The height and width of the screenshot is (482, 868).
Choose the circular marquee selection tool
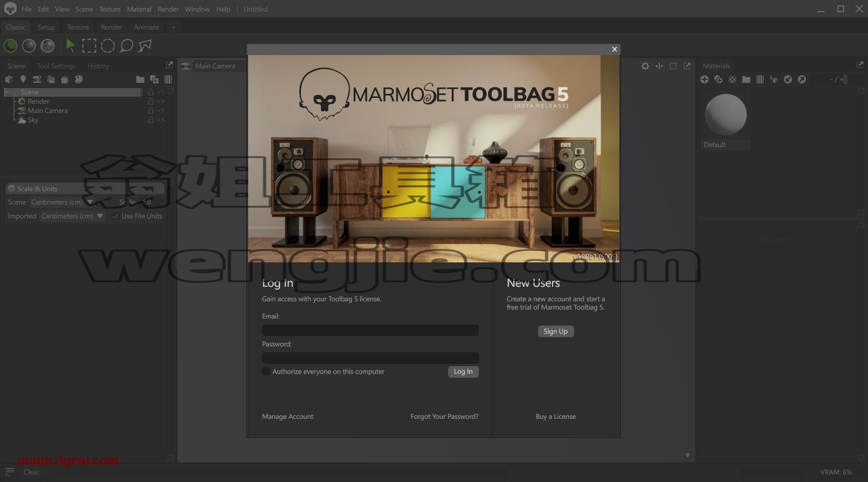coord(108,46)
